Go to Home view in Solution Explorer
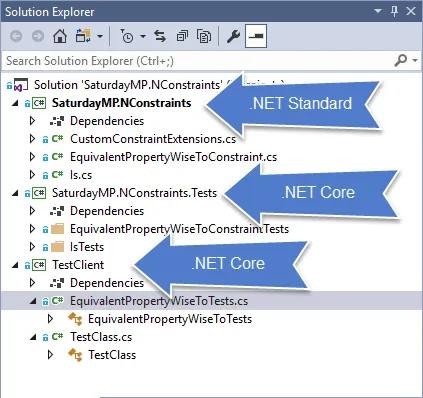The width and height of the screenshot is (423, 398). pyautogui.click(x=60, y=36)
